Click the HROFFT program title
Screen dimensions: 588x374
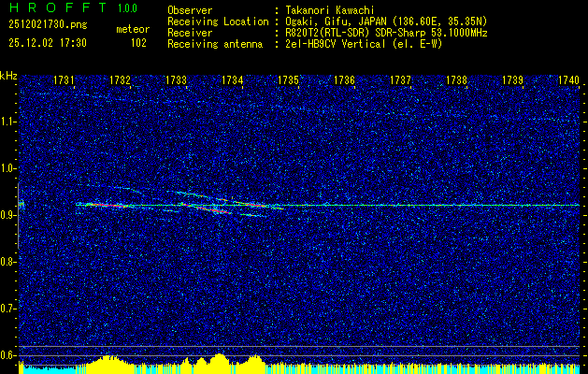[x=57, y=7]
